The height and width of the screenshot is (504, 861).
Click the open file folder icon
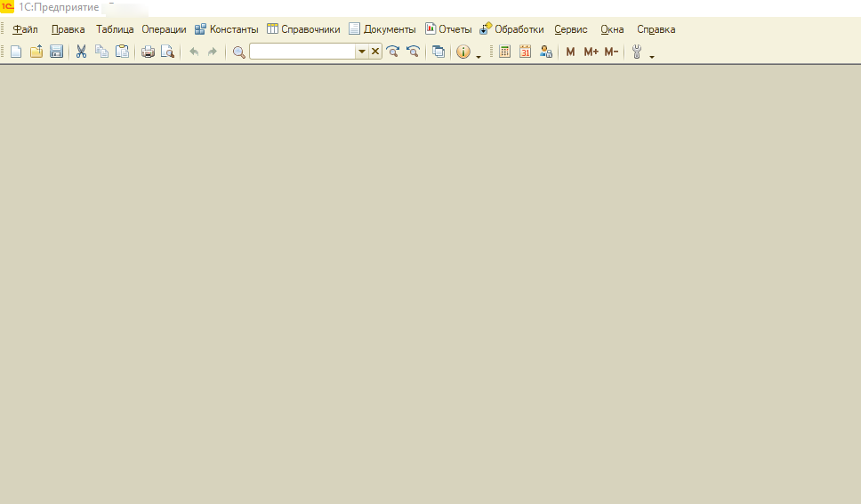[x=36, y=52]
